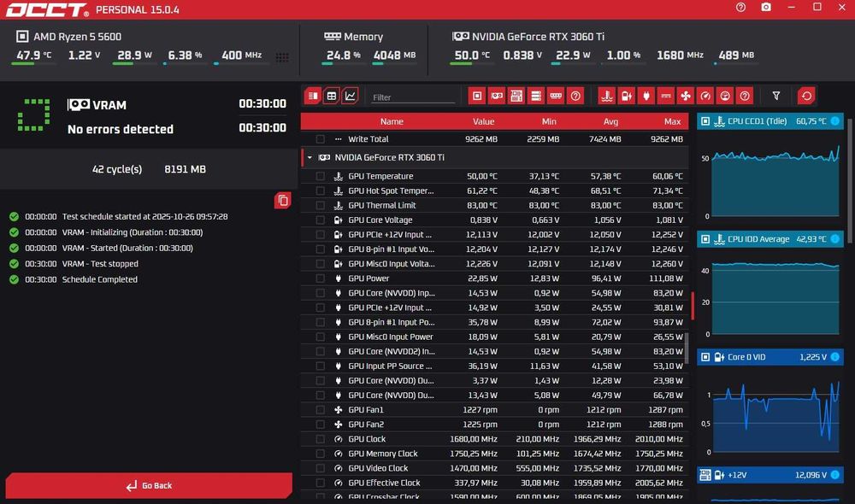Click the GPU Video Clock row name

pyautogui.click(x=378, y=468)
